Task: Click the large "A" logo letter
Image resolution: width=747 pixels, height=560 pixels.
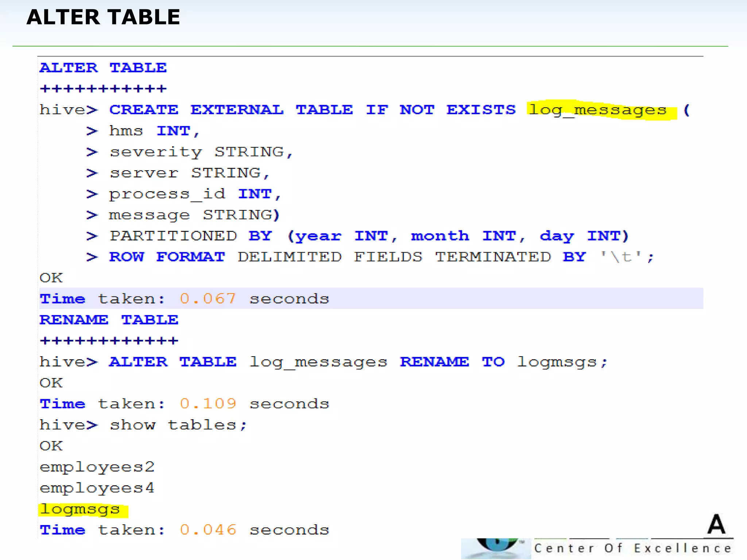Action: [716, 525]
